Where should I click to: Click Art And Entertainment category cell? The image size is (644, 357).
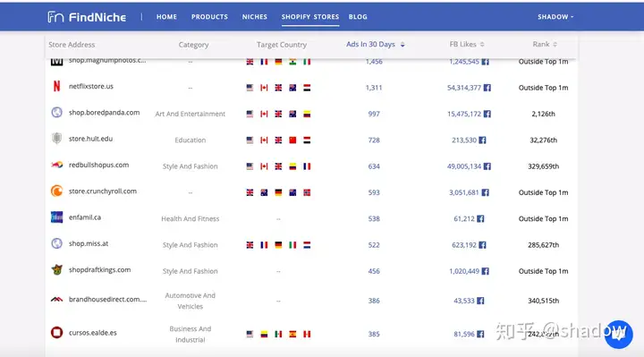tap(191, 114)
